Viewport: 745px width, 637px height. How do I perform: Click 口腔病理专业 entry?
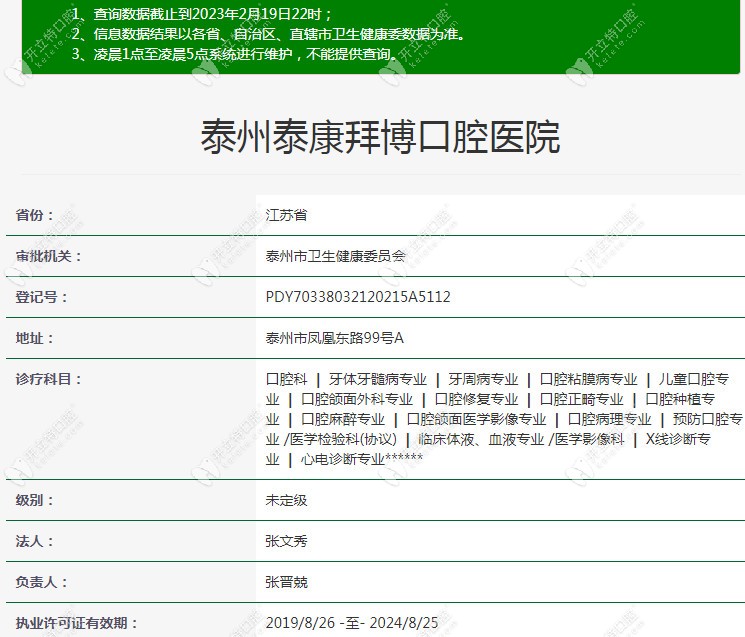[610, 419]
